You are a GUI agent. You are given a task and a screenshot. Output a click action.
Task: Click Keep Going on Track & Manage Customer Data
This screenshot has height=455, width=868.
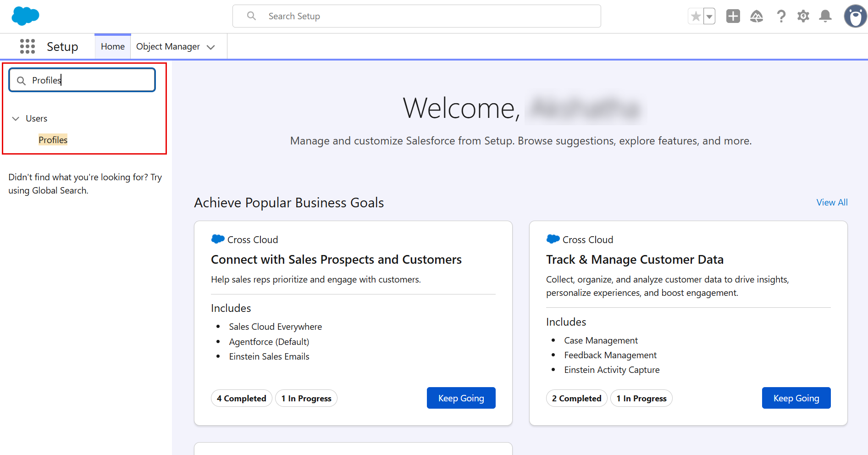(x=796, y=398)
